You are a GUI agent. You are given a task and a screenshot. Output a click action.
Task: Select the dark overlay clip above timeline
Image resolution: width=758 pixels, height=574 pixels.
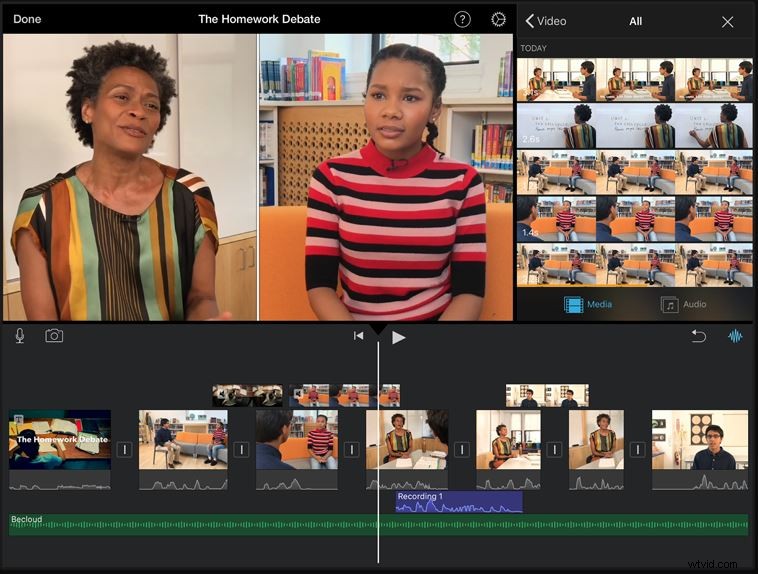(x=248, y=396)
